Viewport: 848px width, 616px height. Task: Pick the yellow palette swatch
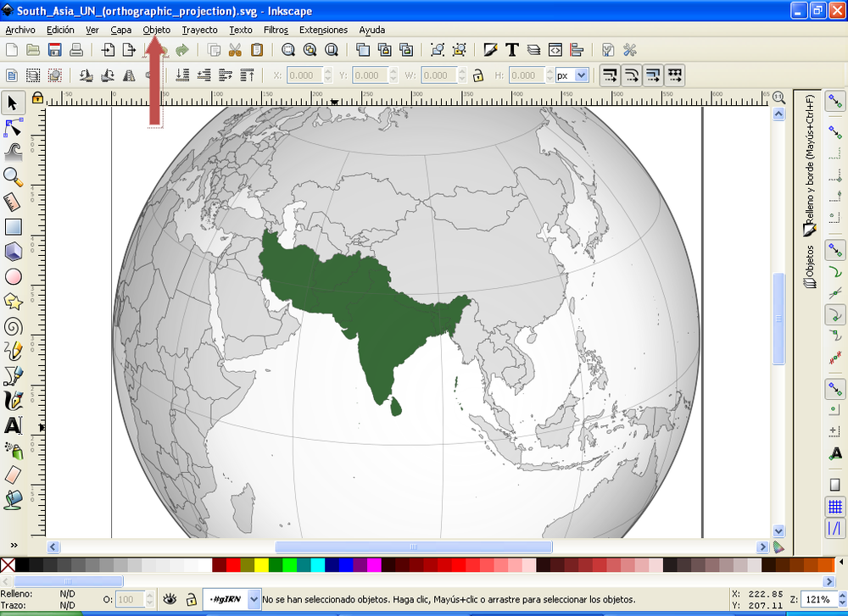point(261,565)
